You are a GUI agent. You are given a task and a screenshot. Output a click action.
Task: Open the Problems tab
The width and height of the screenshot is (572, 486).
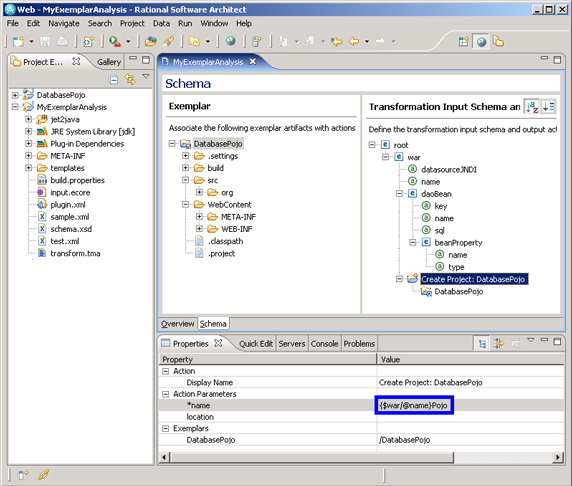(x=359, y=344)
